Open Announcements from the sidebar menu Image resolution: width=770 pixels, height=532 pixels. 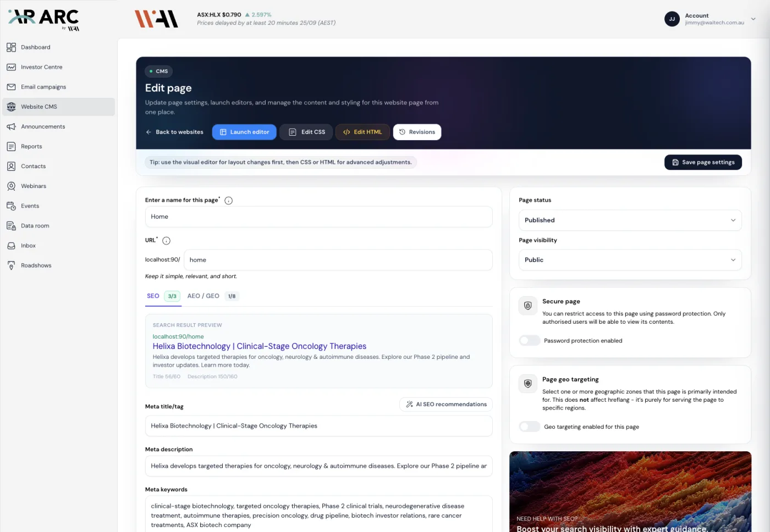pos(59,126)
